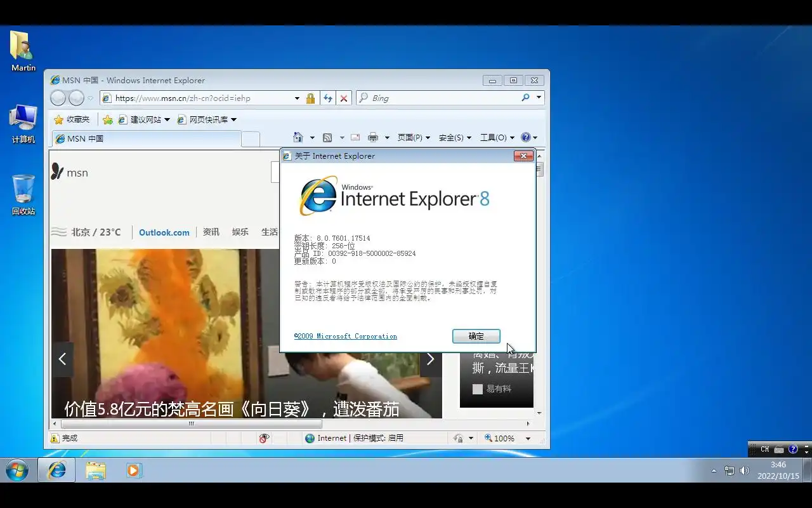Click the msn.cn address bar
Viewport: 812px width, 508px height.
coord(197,98)
